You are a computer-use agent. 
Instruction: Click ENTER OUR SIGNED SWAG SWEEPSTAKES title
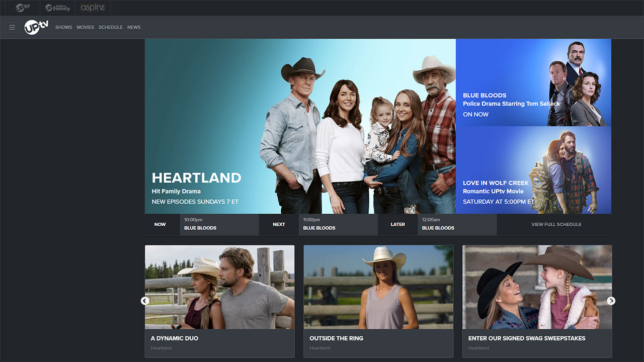[x=527, y=338]
